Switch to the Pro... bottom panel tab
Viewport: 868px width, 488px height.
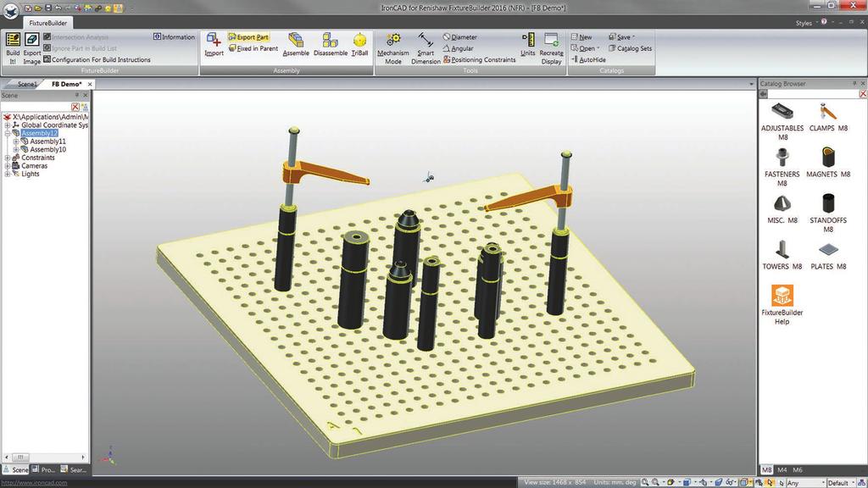tap(43, 469)
